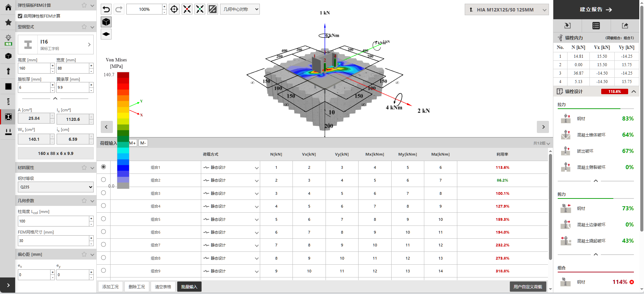Open the 钢材等级 Q235 dropdown

tap(56, 187)
